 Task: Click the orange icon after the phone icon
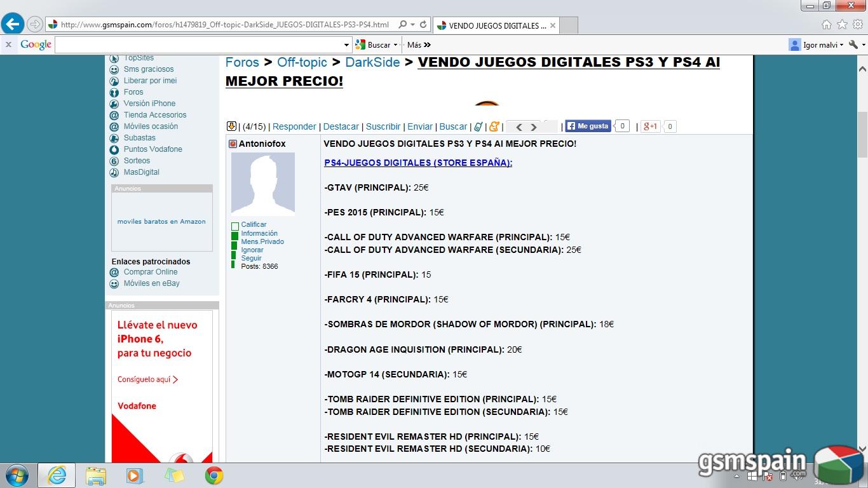pyautogui.click(x=494, y=126)
